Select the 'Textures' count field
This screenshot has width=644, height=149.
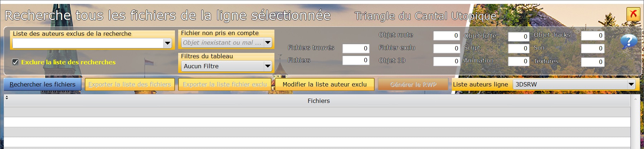(x=593, y=62)
